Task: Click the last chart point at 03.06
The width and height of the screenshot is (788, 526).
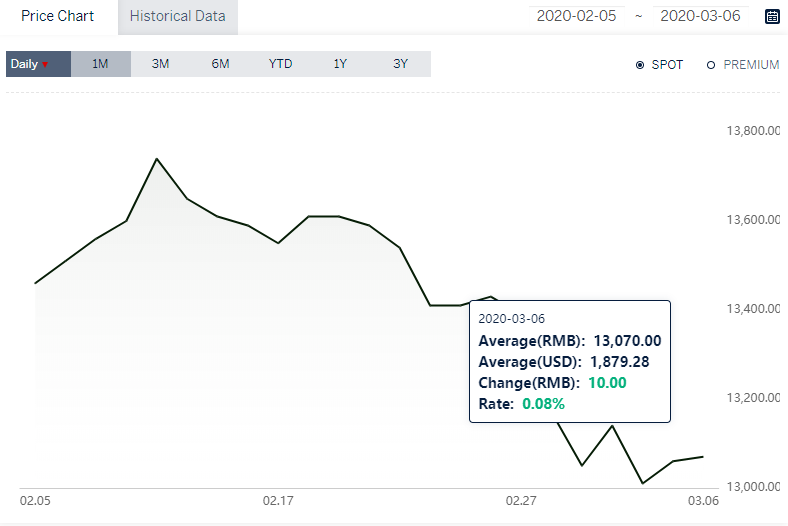Action: click(x=703, y=457)
